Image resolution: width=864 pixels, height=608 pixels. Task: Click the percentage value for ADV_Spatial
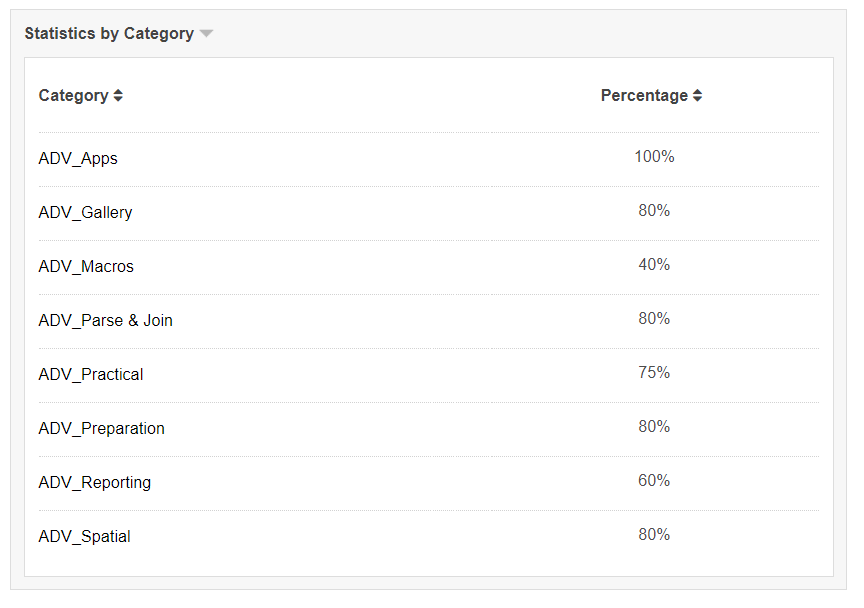click(x=654, y=535)
